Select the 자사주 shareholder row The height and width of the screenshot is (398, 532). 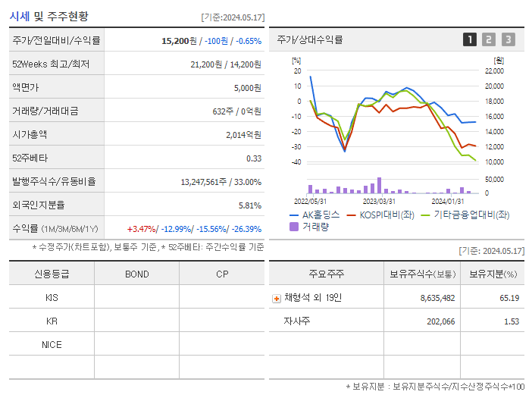tap(396, 321)
